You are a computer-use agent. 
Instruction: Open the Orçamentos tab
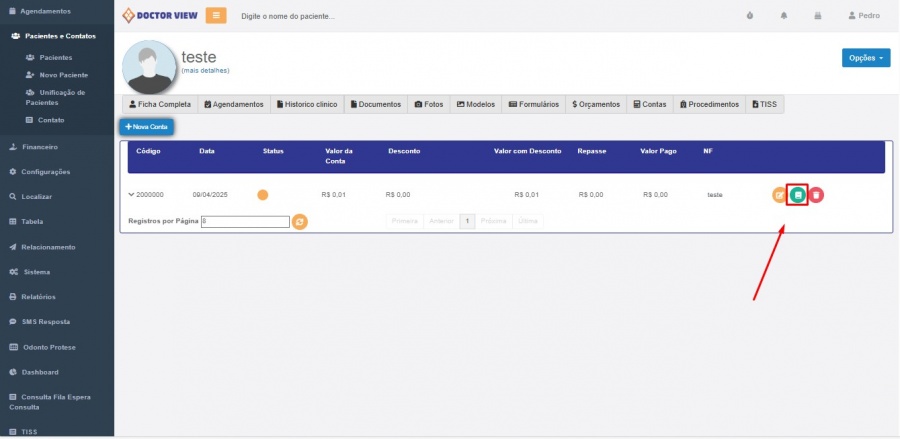[x=596, y=104]
